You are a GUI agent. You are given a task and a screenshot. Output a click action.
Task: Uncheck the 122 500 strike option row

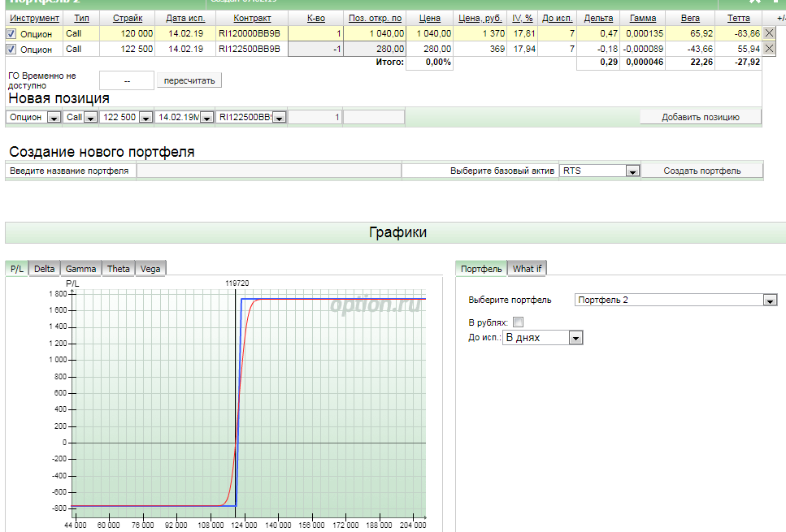coord(11,50)
